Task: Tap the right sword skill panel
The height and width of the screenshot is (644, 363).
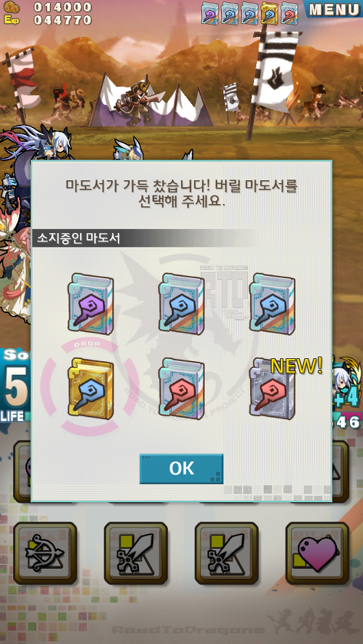Action: pos(226,554)
